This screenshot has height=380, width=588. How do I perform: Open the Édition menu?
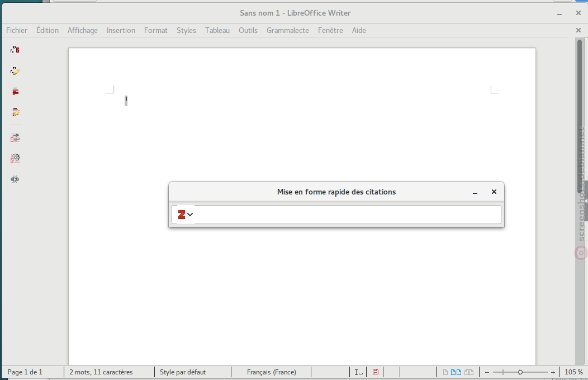48,30
